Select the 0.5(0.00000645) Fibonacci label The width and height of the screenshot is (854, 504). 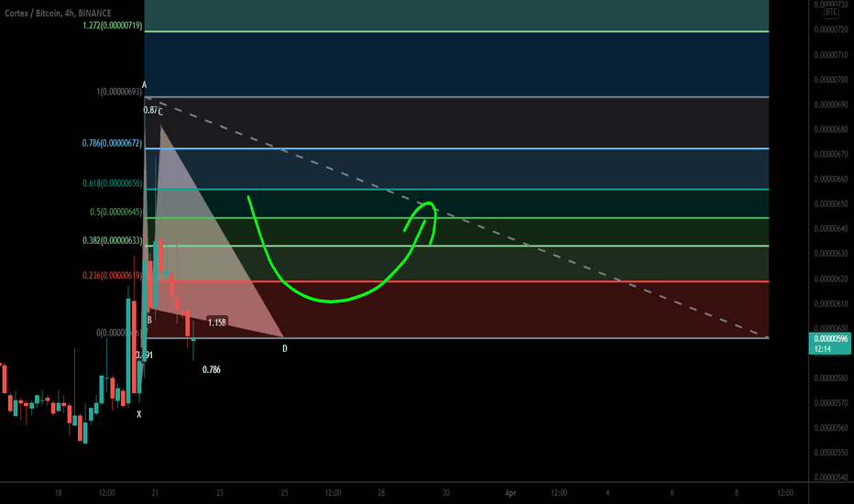pyautogui.click(x=116, y=212)
